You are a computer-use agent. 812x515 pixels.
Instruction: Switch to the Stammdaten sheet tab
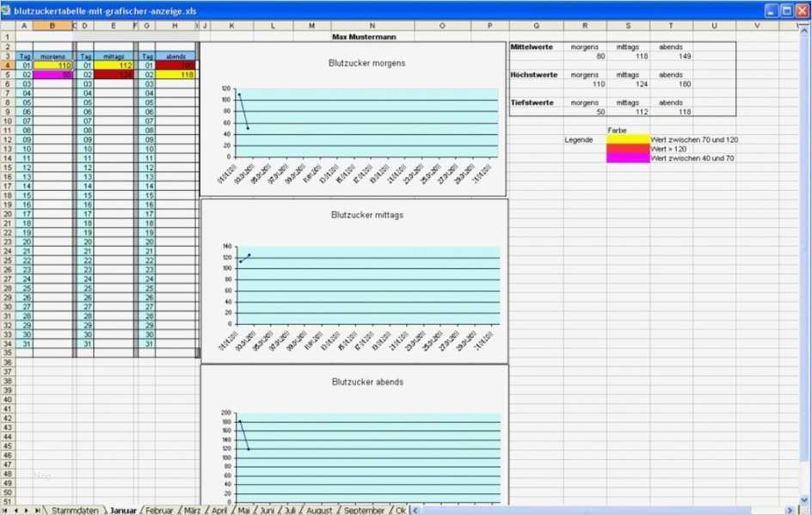(x=76, y=509)
